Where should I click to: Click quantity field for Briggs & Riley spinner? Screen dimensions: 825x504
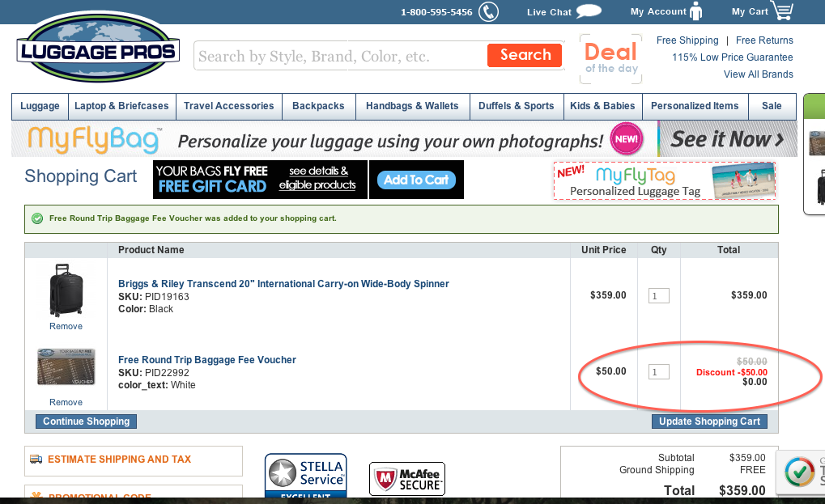click(x=658, y=296)
